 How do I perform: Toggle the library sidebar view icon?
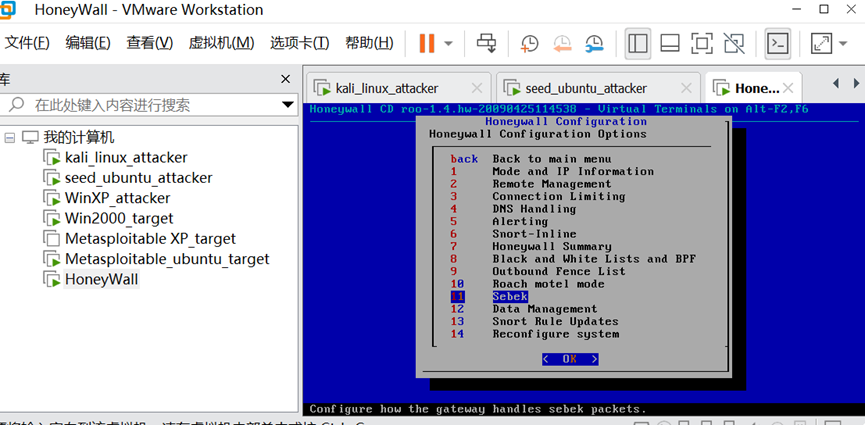(638, 43)
